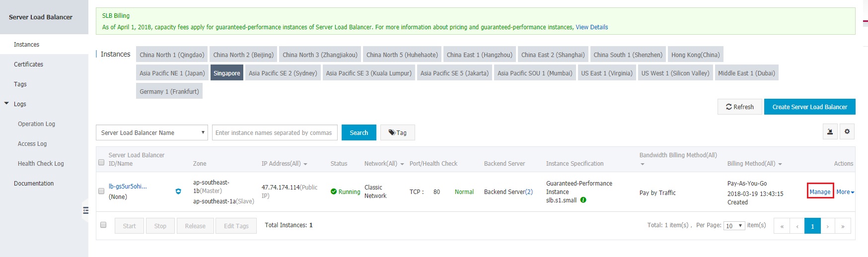Click the Normal health check status
This screenshot has height=257, width=868.
(464, 192)
